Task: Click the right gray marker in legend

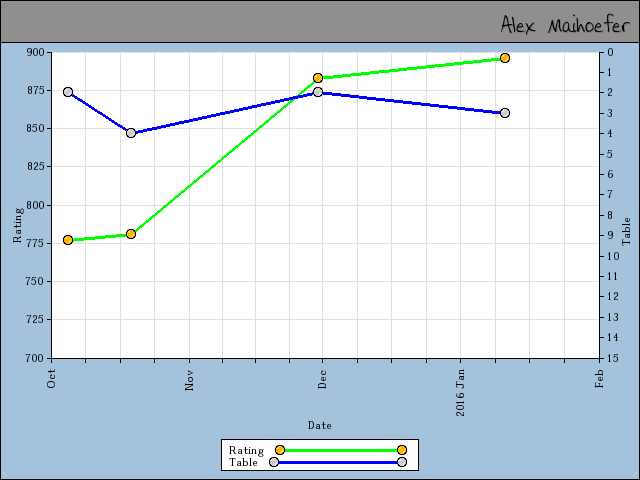Action: [x=402, y=462]
